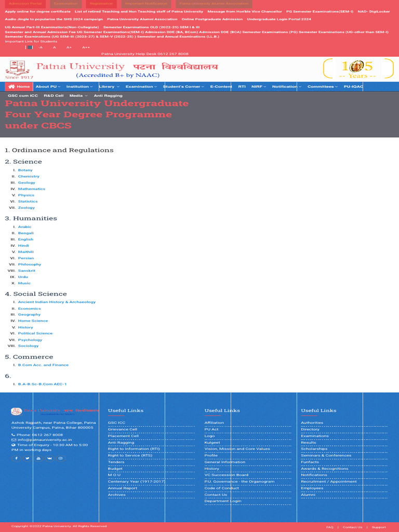399x532 pixels.
Task: Open the YouTube icon in footer
Action: (x=38, y=458)
